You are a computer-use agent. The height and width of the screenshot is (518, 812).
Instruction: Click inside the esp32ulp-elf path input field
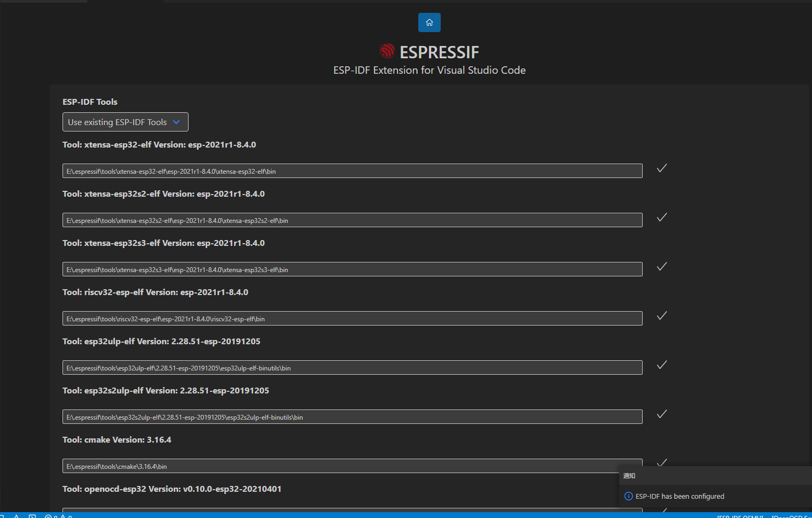click(x=352, y=367)
